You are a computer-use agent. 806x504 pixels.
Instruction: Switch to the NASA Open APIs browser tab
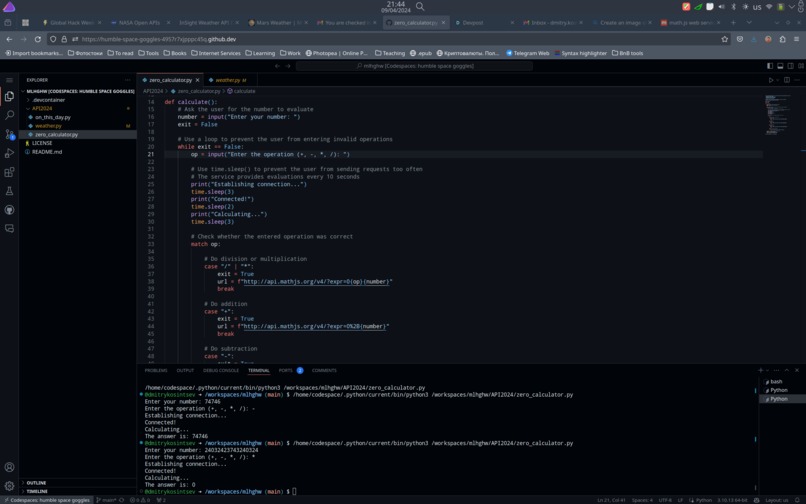coord(139,23)
